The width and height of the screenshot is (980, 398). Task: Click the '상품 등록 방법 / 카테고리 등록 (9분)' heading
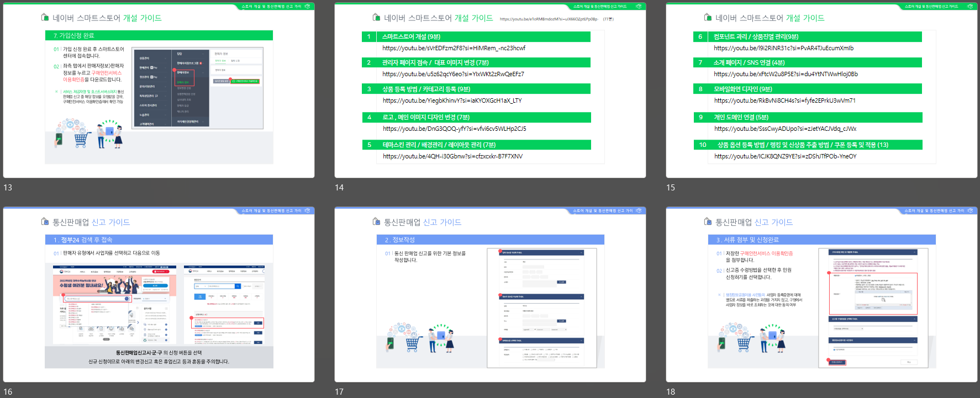[426, 89]
